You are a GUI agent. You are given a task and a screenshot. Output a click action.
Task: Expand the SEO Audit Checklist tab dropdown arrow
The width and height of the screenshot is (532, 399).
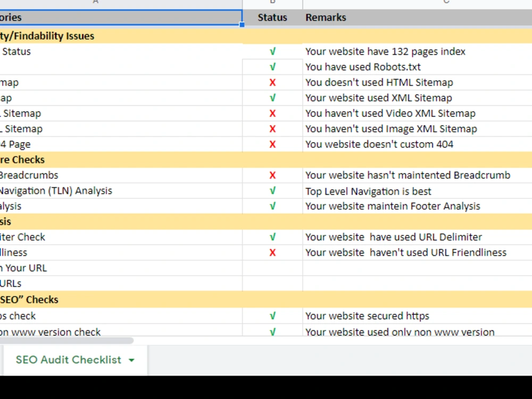click(131, 360)
